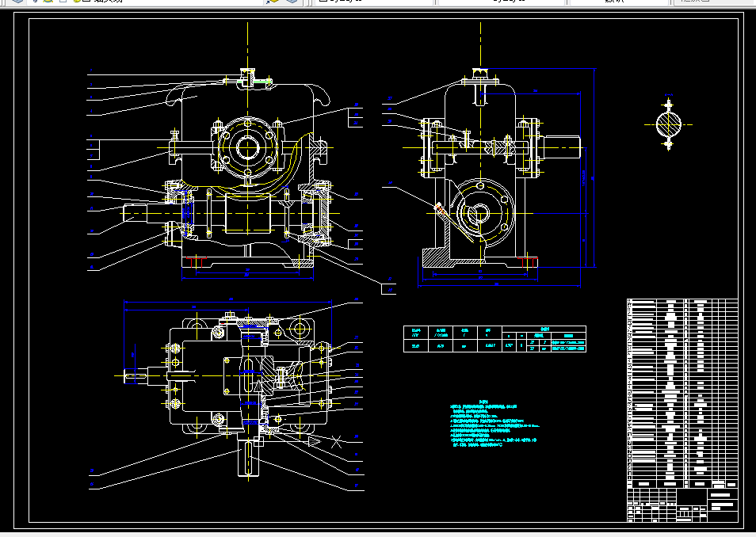Select the round bearing cover flange in front view
Screen dimensions: 756x537
tap(248, 146)
